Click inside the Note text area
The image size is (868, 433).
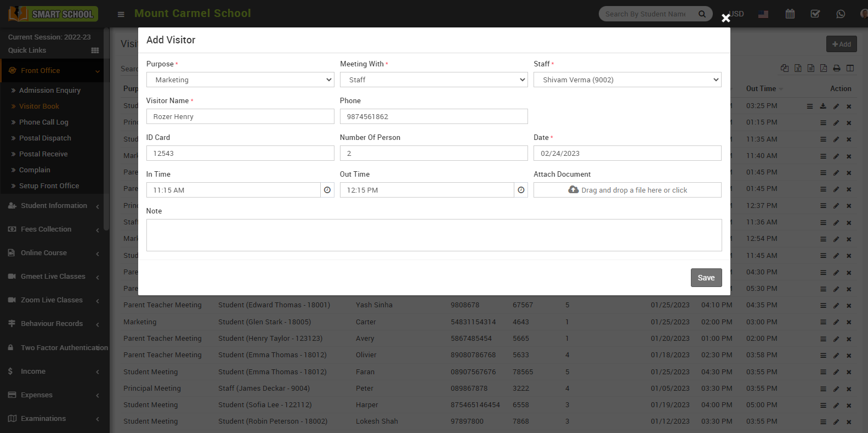point(434,235)
